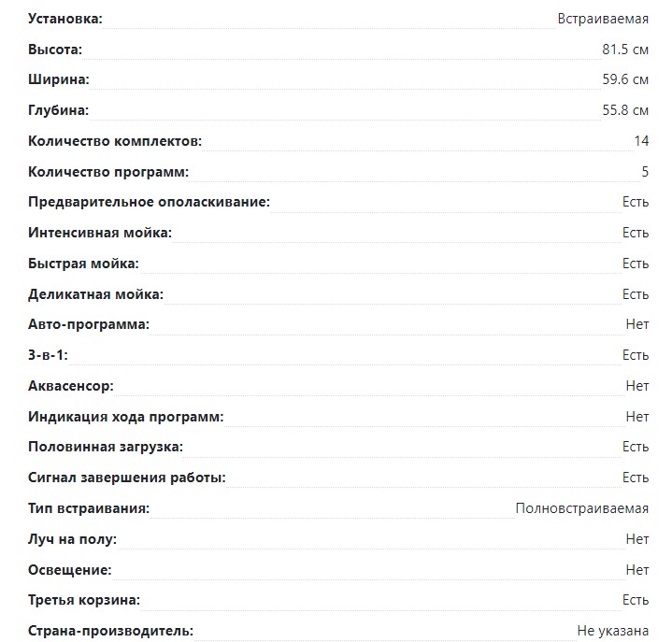Screen dimensions: 672x642
Task: Click the "Индикация хода программ:" label
Action: point(126,417)
